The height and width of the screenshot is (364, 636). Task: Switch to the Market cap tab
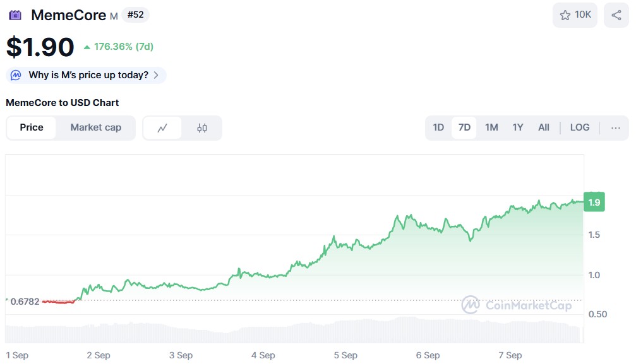95,127
